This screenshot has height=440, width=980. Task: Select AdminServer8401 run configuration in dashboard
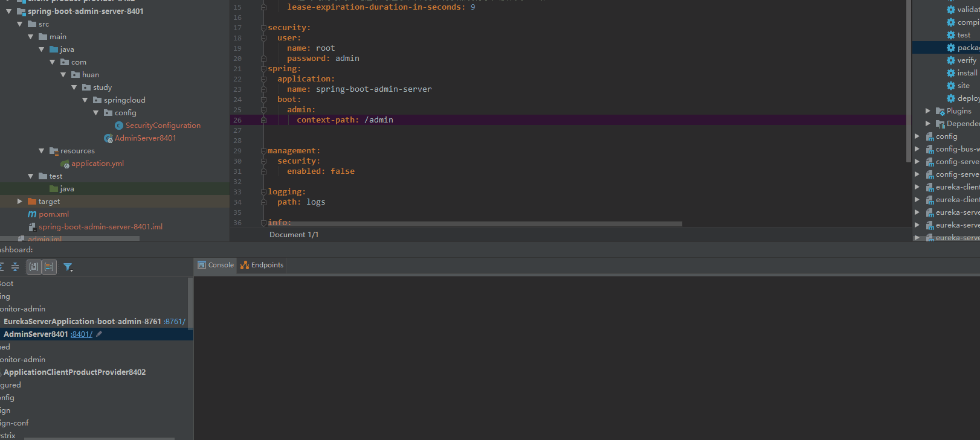click(36, 334)
